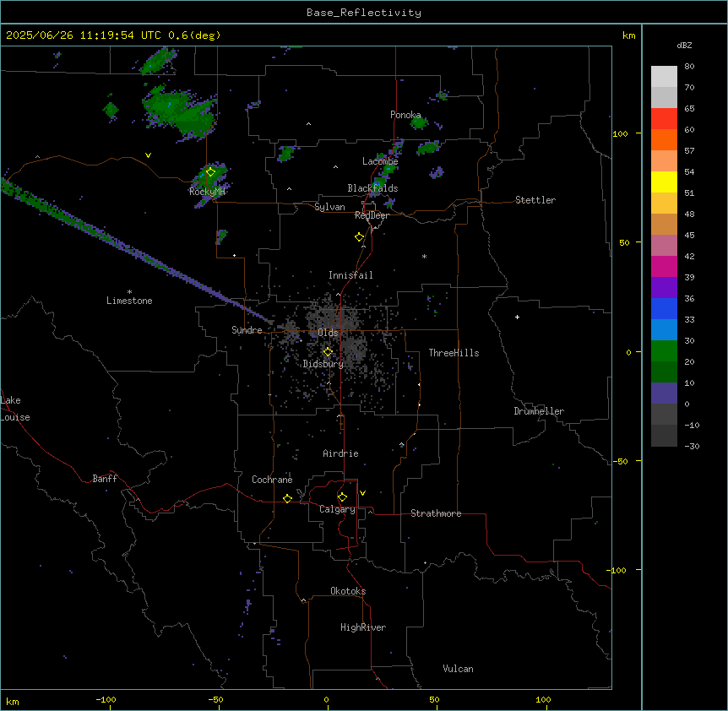The height and width of the screenshot is (711, 728).
Task: Click the Base_Reflectivity title
Action: click(x=364, y=13)
